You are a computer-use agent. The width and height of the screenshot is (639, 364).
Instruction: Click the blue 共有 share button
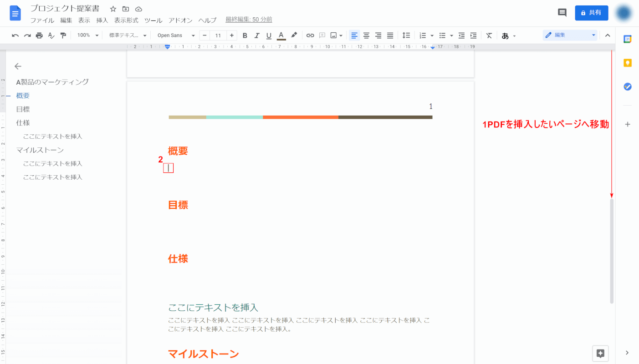click(x=591, y=13)
